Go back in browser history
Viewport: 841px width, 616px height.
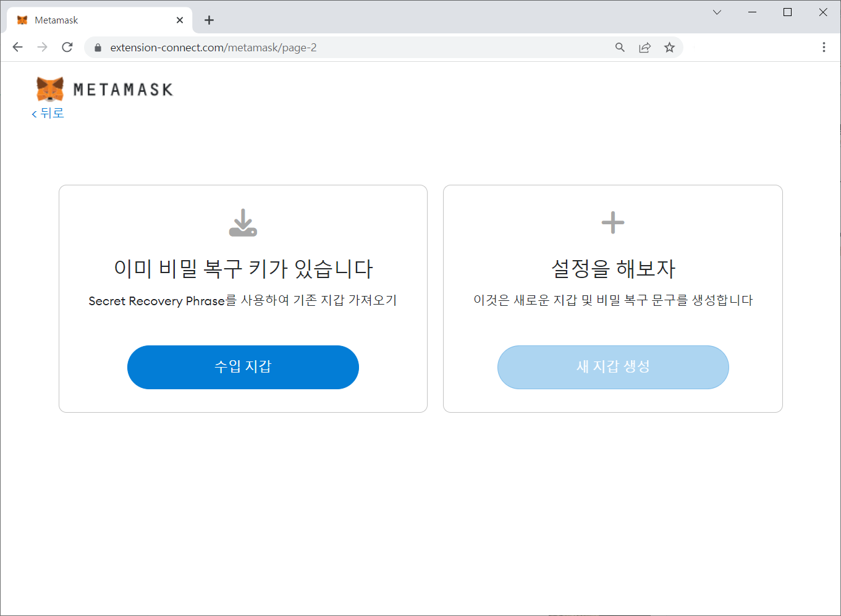[x=17, y=48]
